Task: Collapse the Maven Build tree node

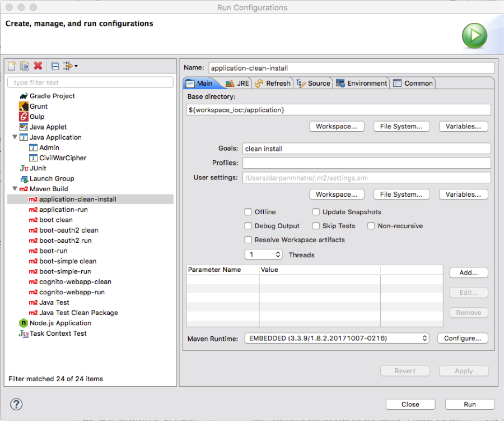Action: (x=15, y=188)
